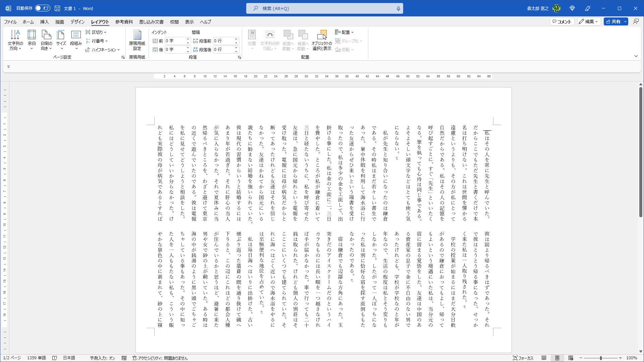Select 文字列の折り返し (Text Wrapping) icon
The image size is (644, 362).
click(x=270, y=39)
